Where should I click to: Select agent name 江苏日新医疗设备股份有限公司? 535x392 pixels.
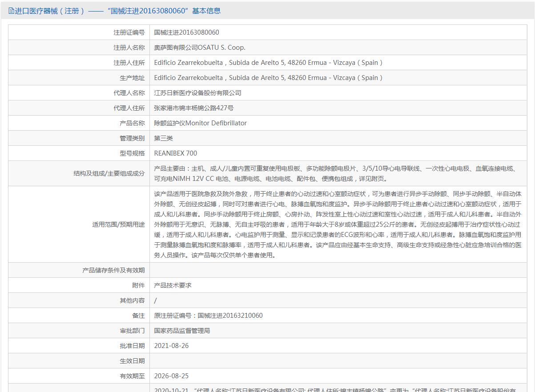(197, 93)
